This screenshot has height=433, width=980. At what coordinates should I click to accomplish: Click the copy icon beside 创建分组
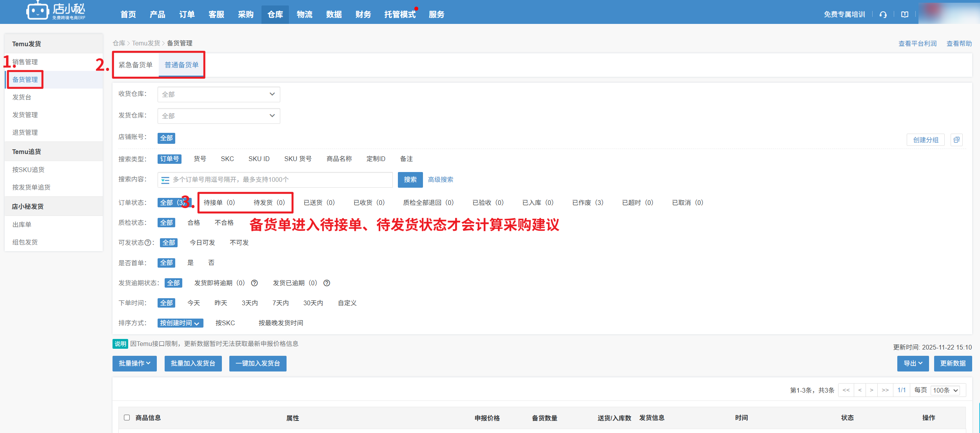pyautogui.click(x=956, y=140)
